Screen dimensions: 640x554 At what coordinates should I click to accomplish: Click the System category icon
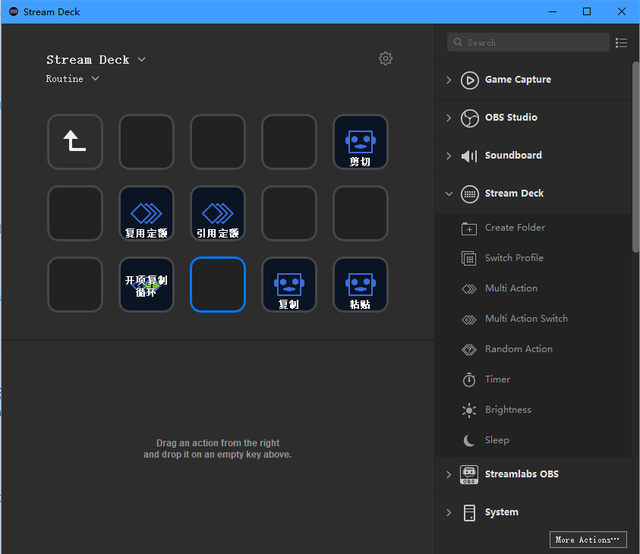[x=469, y=513]
